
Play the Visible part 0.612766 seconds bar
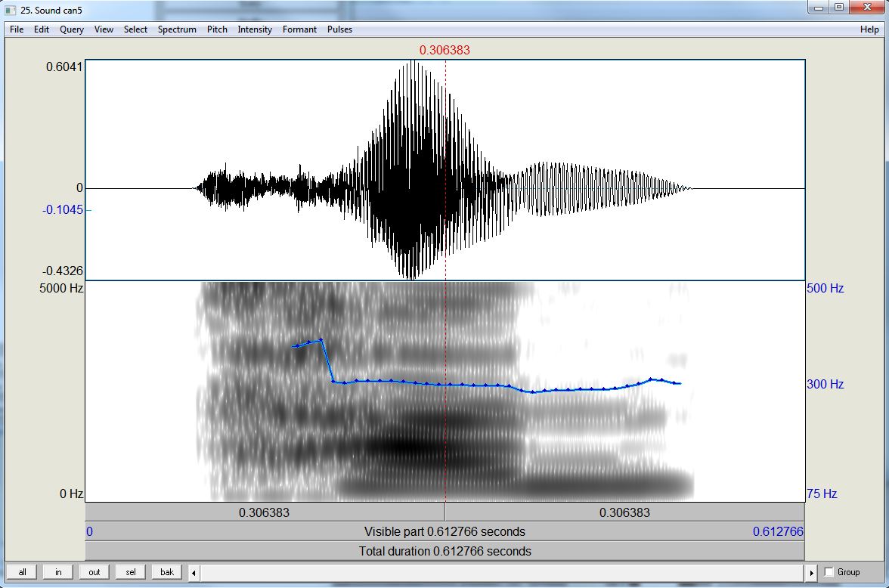pos(445,532)
